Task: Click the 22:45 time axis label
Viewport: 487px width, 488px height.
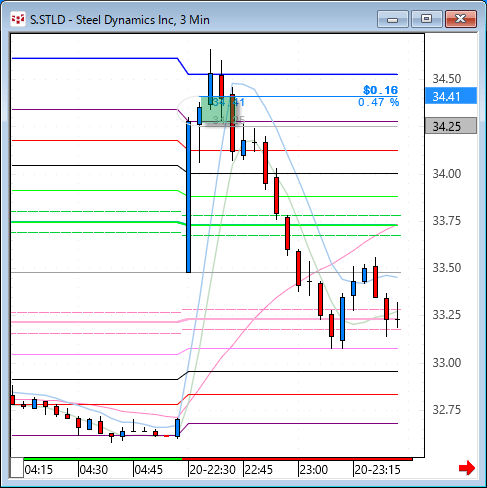Action: click(259, 470)
